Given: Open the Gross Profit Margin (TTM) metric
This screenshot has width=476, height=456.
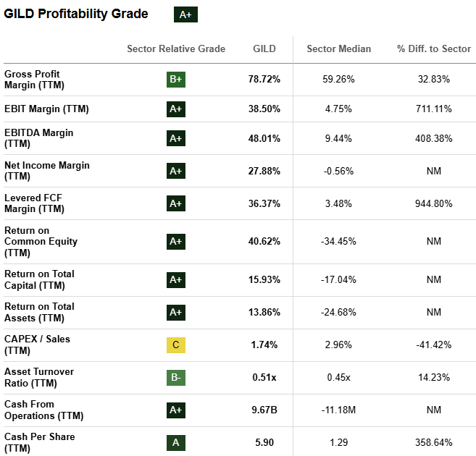Looking at the screenshot, I should click(33, 80).
